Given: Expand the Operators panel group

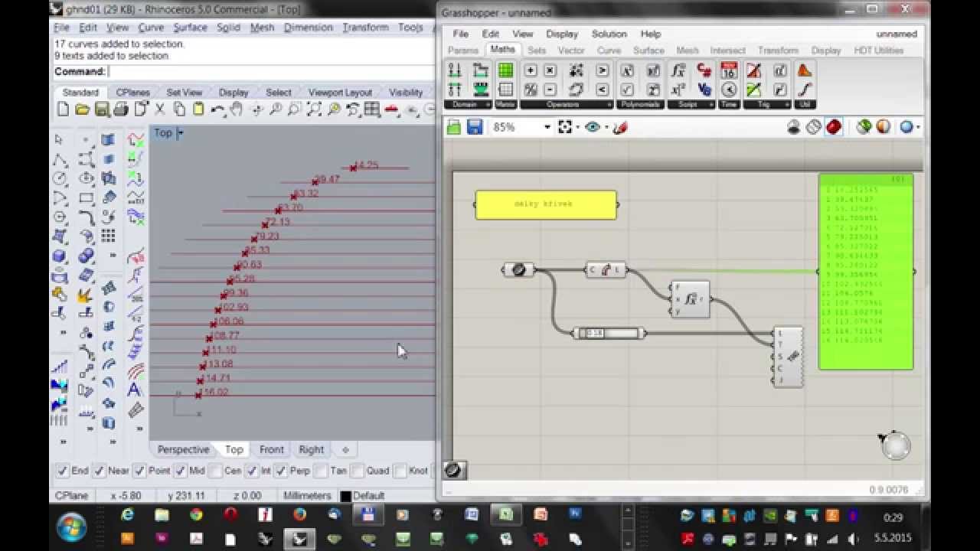Looking at the screenshot, I should tap(567, 104).
